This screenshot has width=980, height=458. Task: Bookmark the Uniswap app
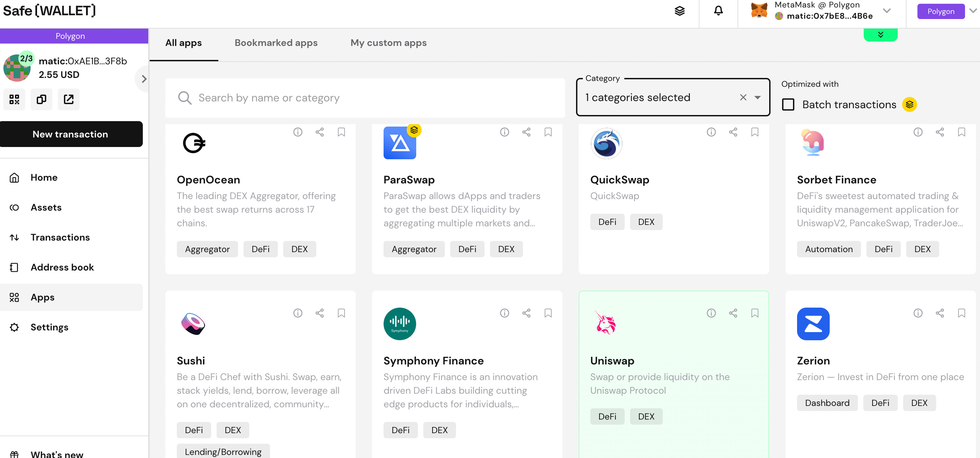pyautogui.click(x=755, y=313)
